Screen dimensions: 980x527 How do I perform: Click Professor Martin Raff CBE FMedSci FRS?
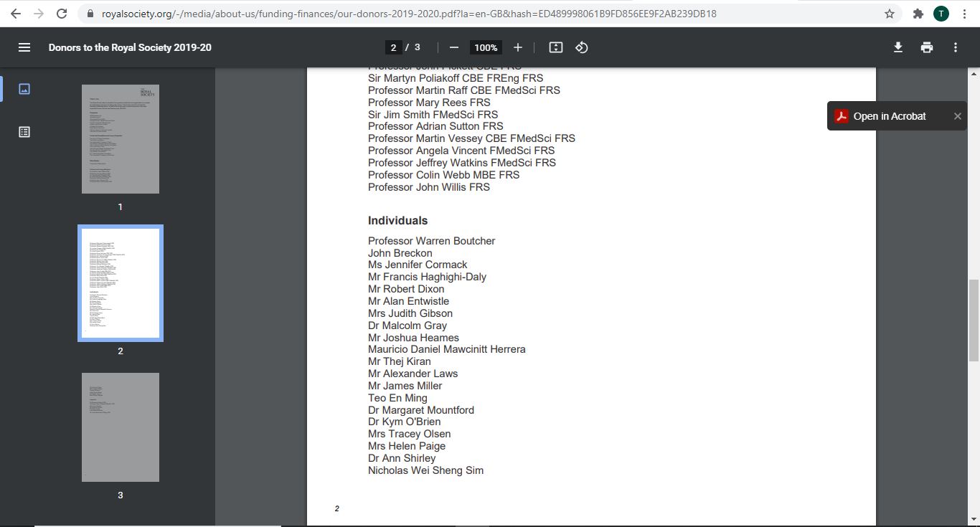click(x=464, y=90)
